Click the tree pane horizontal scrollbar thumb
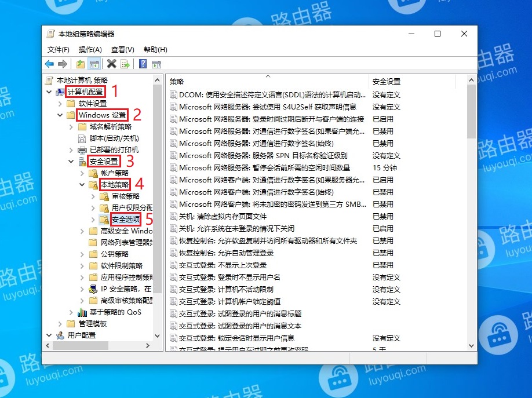The image size is (532, 398). (x=81, y=345)
